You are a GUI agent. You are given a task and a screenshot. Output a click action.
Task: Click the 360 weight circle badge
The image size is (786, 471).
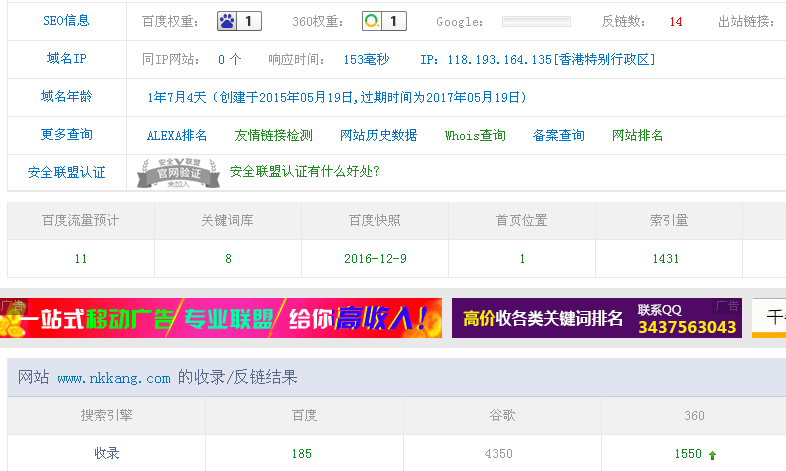pos(384,21)
